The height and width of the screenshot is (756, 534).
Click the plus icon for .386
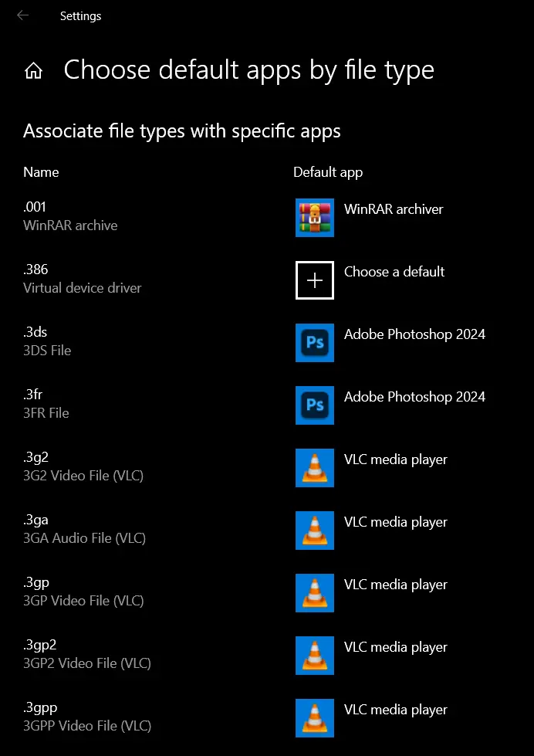point(315,280)
